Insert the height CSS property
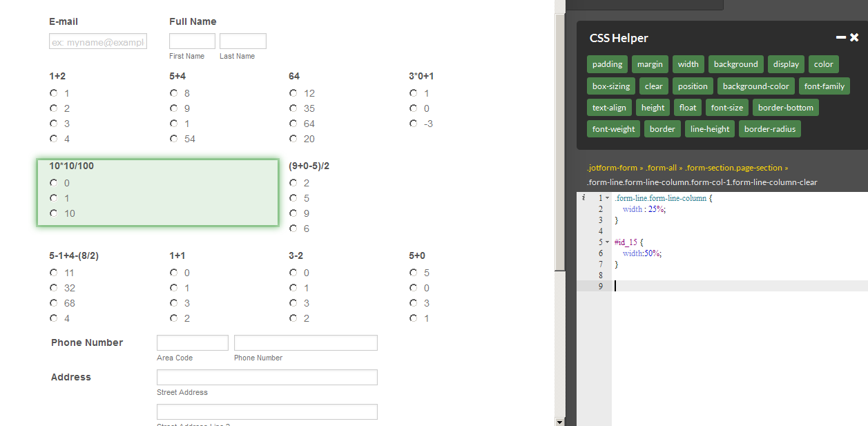868x426 pixels. (x=653, y=108)
